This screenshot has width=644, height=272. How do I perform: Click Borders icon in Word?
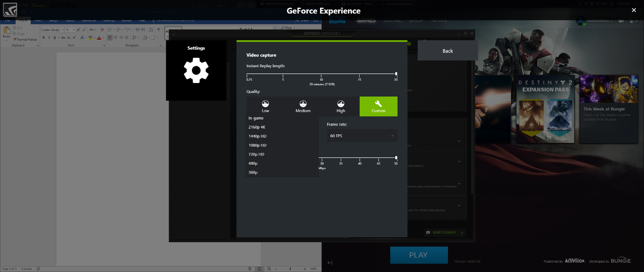(x=153, y=37)
